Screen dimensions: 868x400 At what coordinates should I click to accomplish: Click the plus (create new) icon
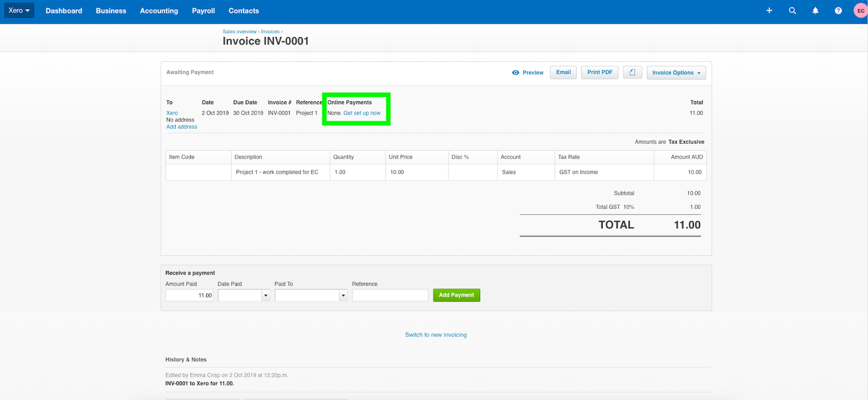(x=769, y=11)
